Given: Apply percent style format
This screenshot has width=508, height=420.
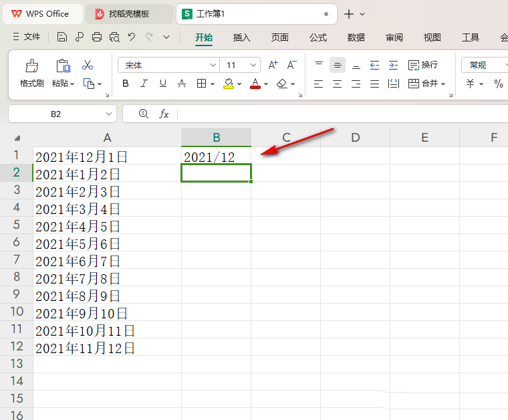Looking at the screenshot, I should pos(498,84).
